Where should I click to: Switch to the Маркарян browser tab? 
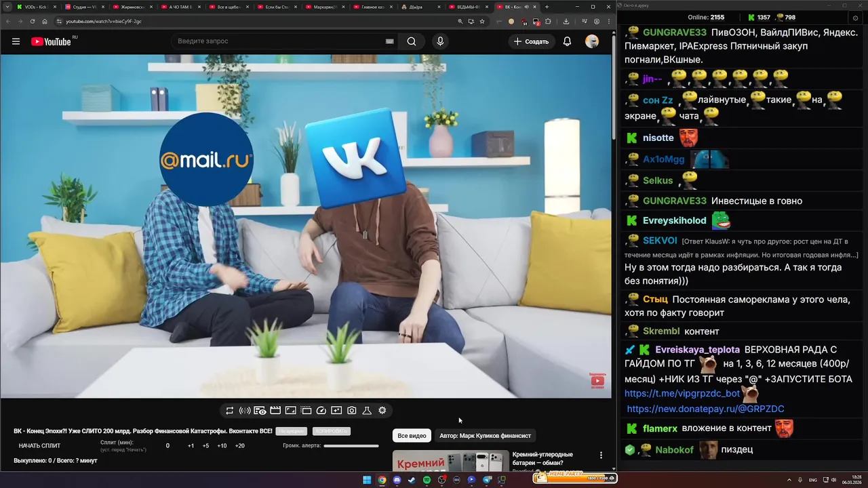point(327,7)
